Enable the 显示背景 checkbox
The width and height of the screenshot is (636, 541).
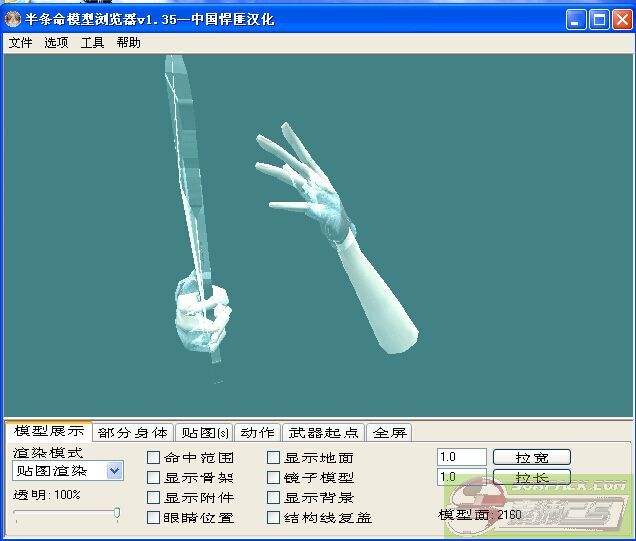click(273, 498)
